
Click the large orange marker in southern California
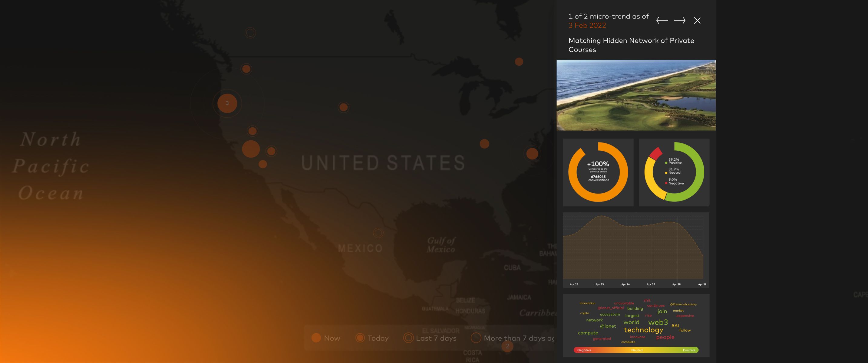pos(251,149)
